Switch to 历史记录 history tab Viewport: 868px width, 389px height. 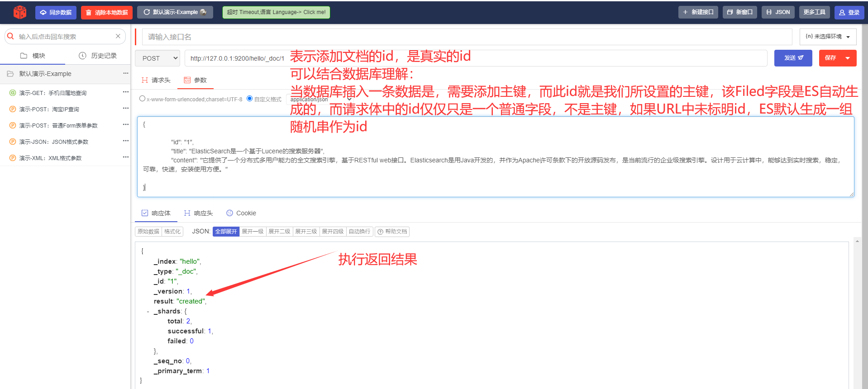coord(98,56)
